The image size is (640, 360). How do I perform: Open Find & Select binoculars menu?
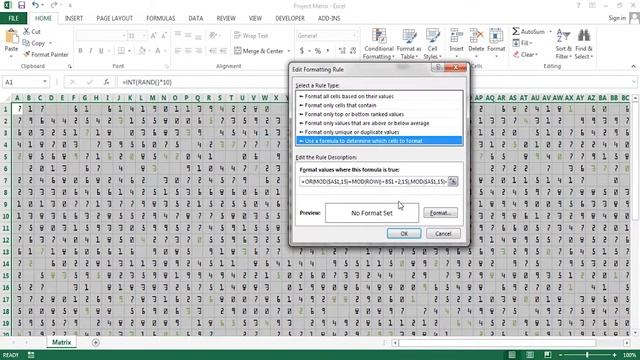(x=584, y=44)
